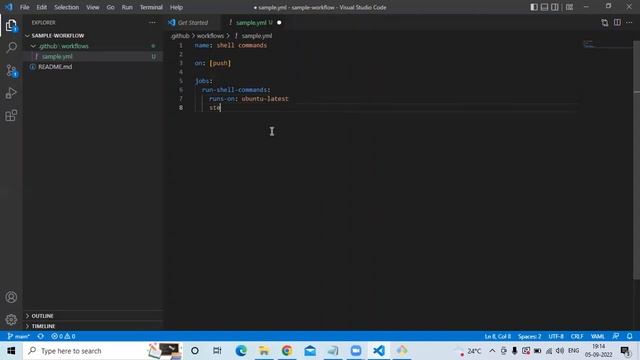
Task: Open the Extensions view
Action: 11,116
